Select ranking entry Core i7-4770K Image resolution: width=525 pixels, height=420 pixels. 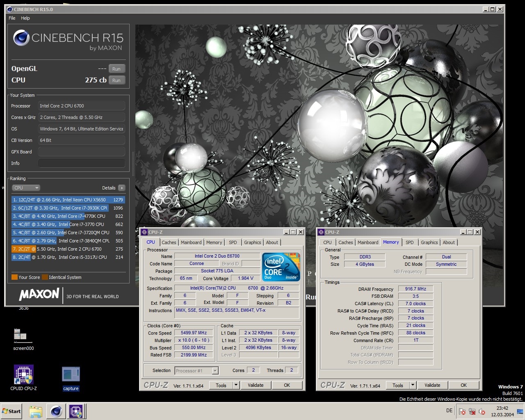pyautogui.click(x=68, y=216)
